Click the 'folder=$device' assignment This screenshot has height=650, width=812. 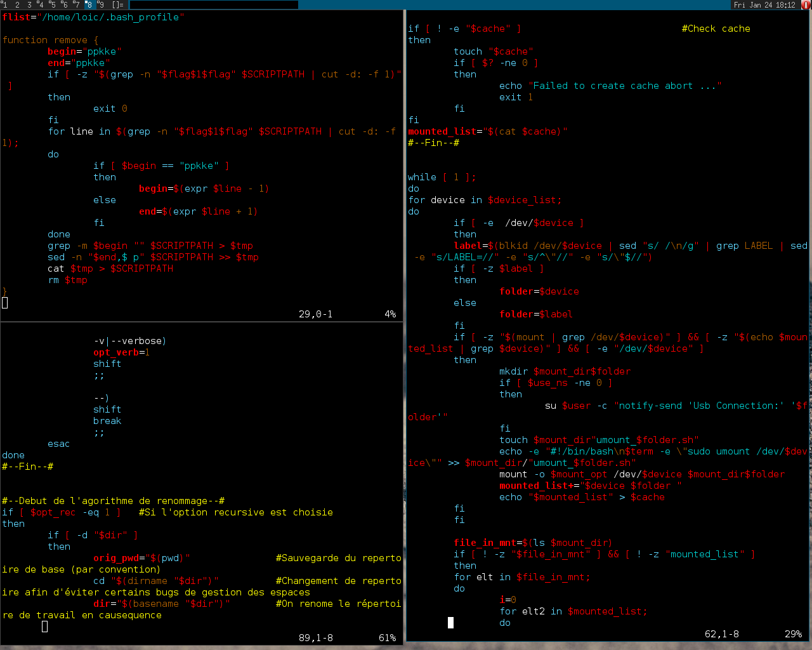[x=539, y=291]
